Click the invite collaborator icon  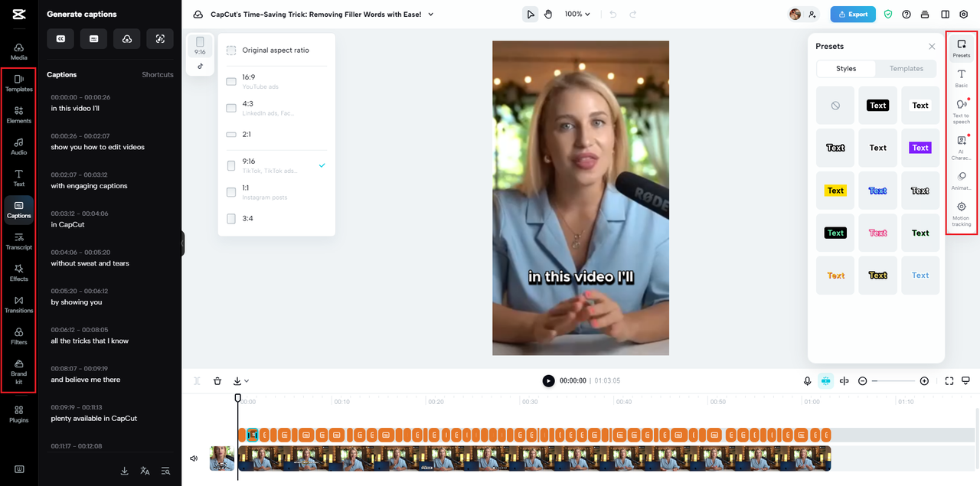(812, 14)
